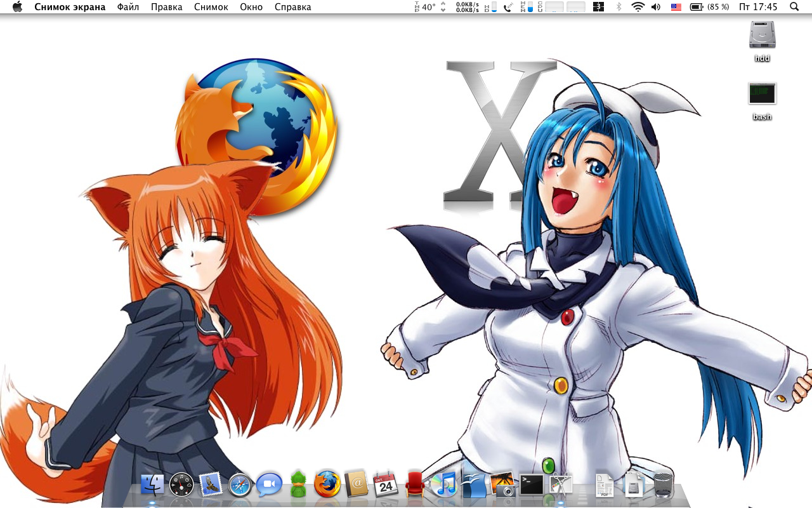
Task: Open the Mail stamp icon in Dock
Action: tap(210, 485)
